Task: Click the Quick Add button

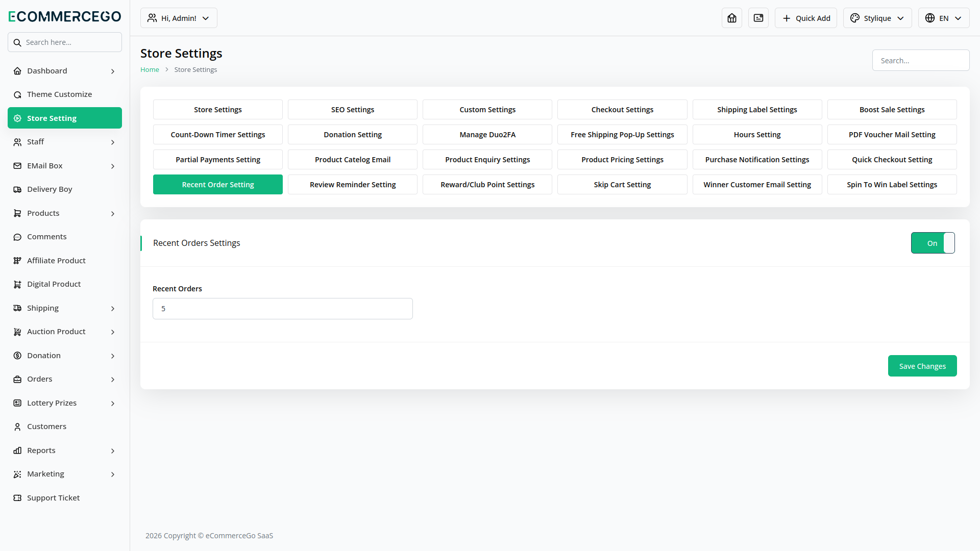Action: pyautogui.click(x=806, y=18)
